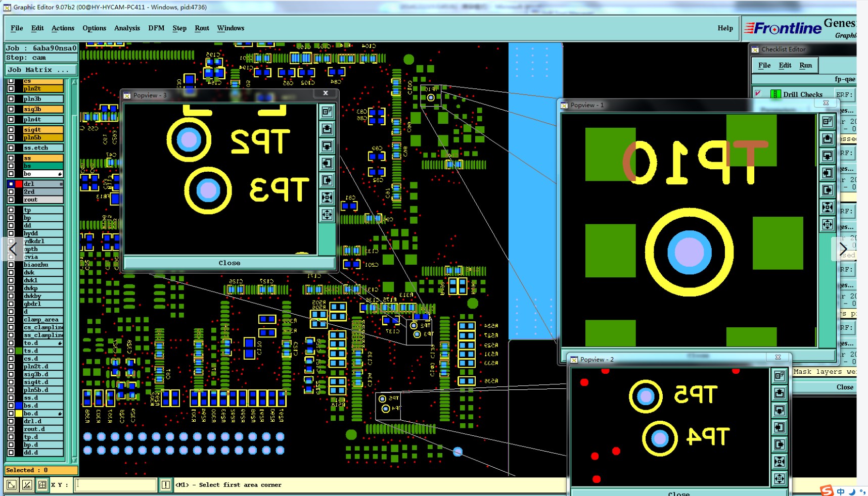Select the sig4t layer row
This screenshot has height=496, width=868.
pyautogui.click(x=43, y=130)
